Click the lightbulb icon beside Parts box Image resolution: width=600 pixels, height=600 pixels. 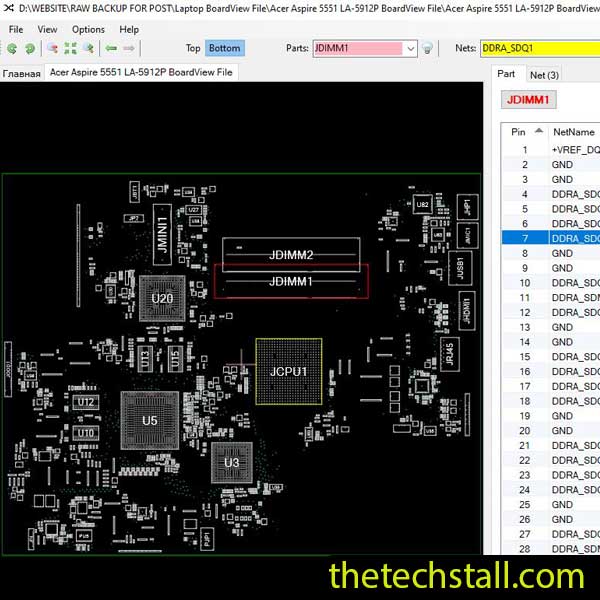(427, 48)
